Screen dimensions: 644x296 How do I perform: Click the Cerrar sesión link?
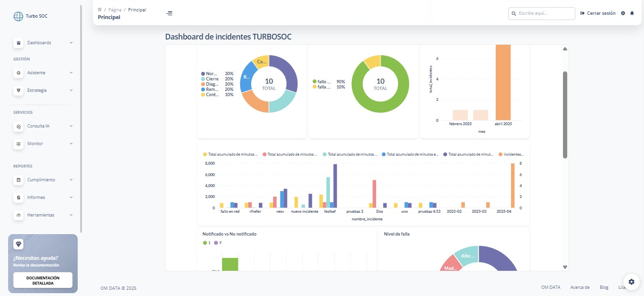[x=601, y=13]
